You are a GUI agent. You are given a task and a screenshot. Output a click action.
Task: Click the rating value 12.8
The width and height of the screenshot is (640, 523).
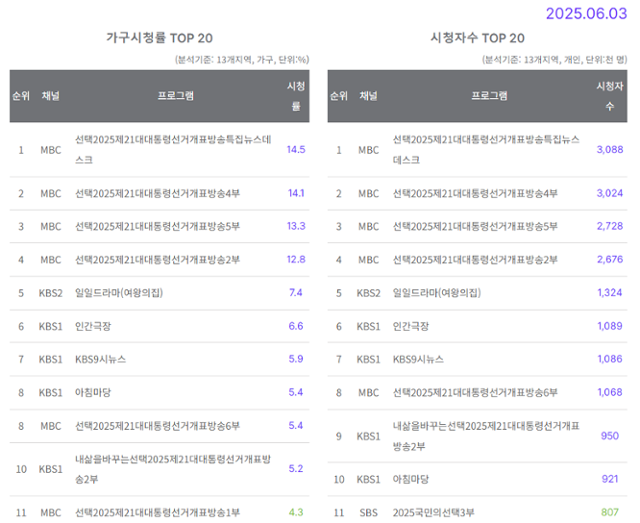coord(296,260)
